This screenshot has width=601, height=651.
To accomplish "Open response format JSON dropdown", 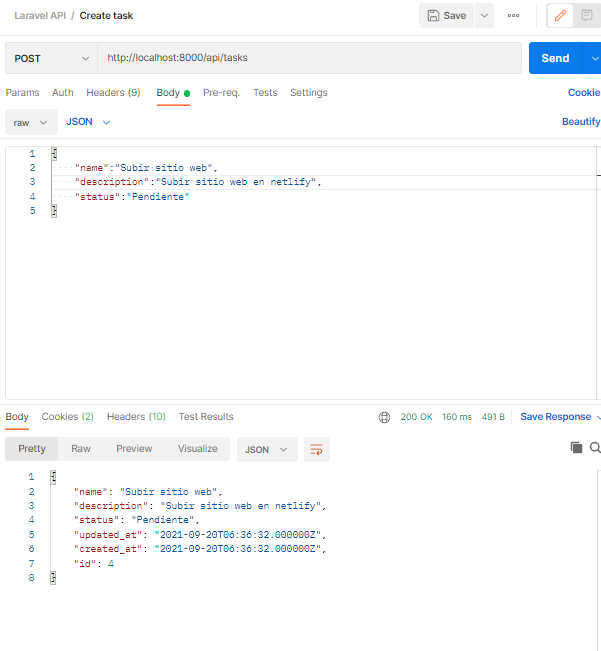I will (267, 450).
